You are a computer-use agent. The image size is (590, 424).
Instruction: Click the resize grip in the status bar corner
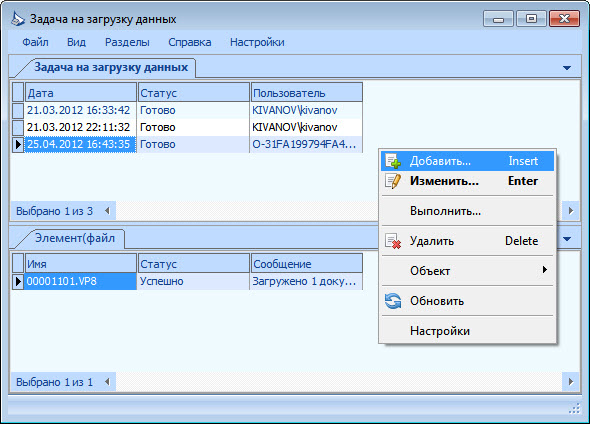pos(575,409)
